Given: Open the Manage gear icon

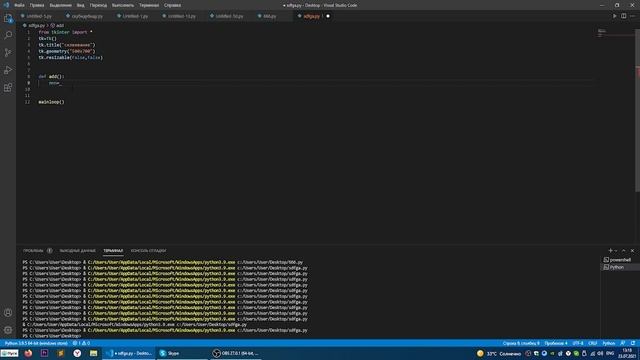Looking at the screenshot, I should tap(8, 330).
